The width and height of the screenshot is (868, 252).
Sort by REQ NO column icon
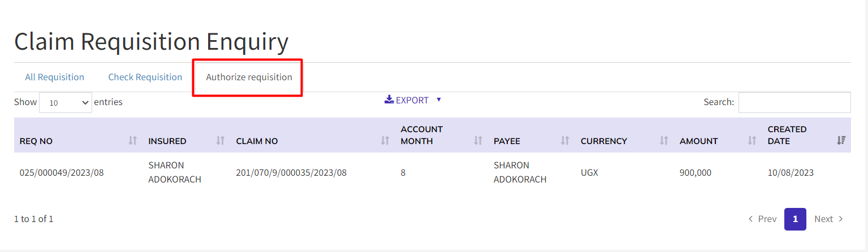[133, 141]
